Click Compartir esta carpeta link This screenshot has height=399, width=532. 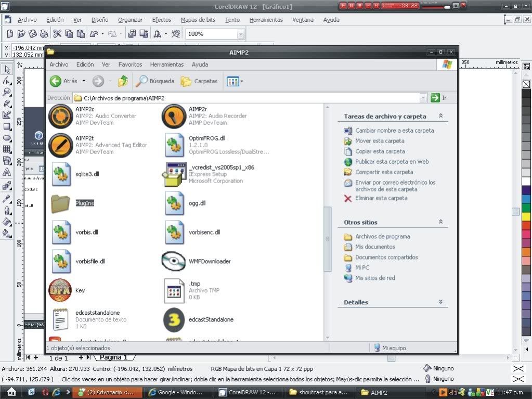point(384,172)
